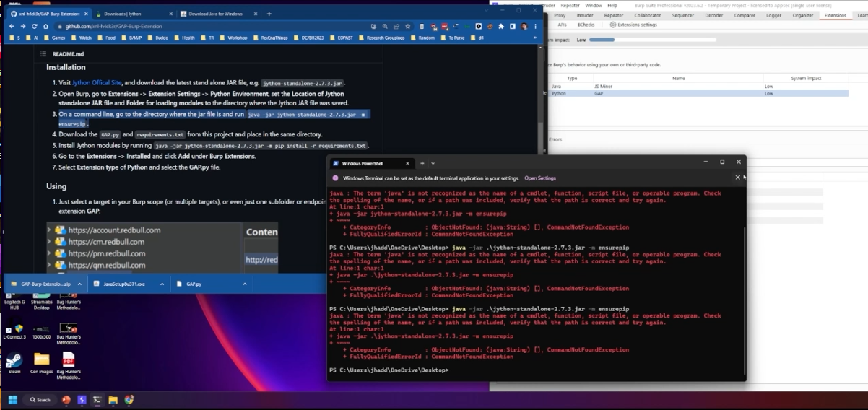This screenshot has height=410, width=868.
Task: Open File Explorer from taskbar
Action: click(113, 399)
